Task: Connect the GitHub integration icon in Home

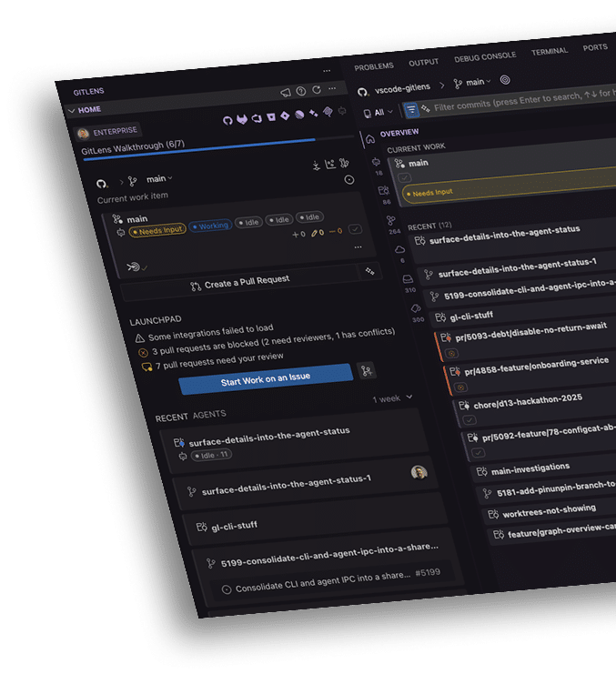Action: tap(227, 121)
